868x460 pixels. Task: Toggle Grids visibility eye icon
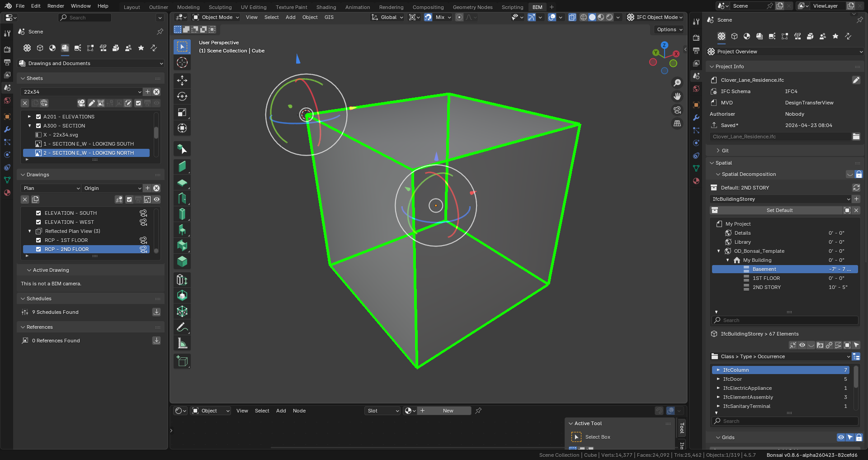pyautogui.click(x=841, y=437)
